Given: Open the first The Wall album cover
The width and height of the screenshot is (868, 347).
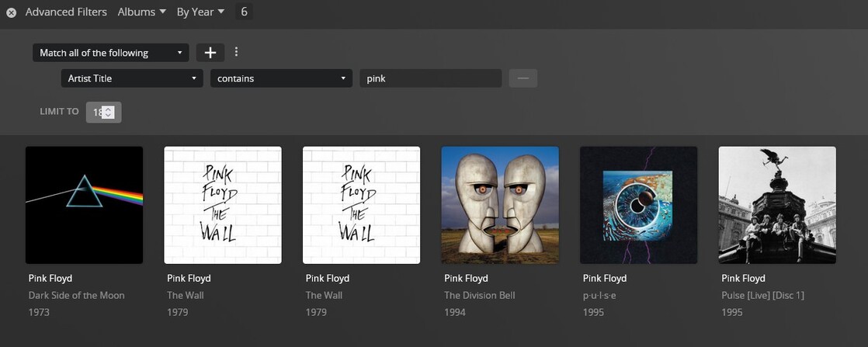Looking at the screenshot, I should pos(223,205).
